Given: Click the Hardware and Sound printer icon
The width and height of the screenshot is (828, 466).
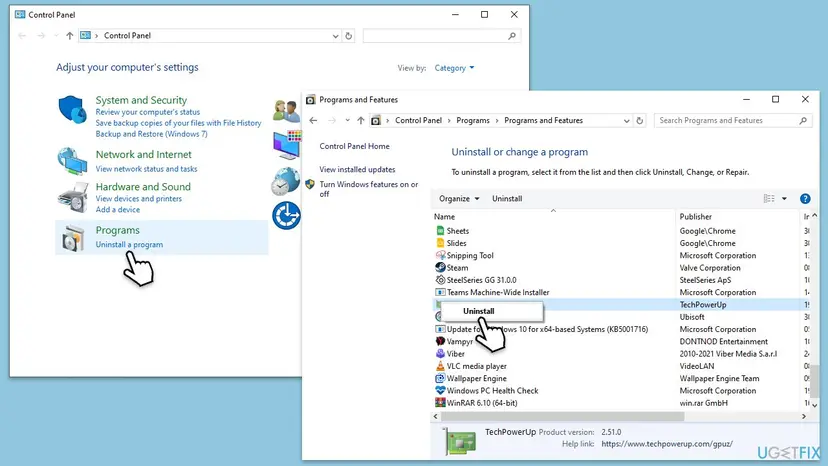Looking at the screenshot, I should [72, 197].
